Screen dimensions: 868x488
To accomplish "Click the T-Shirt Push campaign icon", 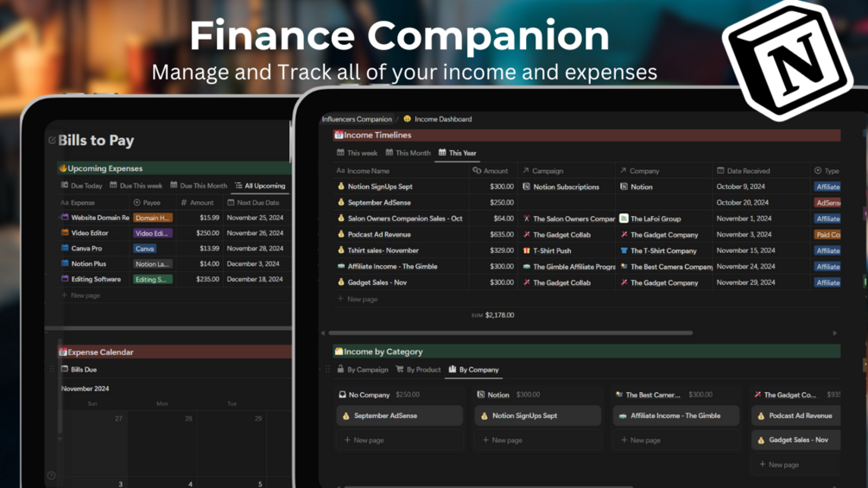I will [x=527, y=250].
